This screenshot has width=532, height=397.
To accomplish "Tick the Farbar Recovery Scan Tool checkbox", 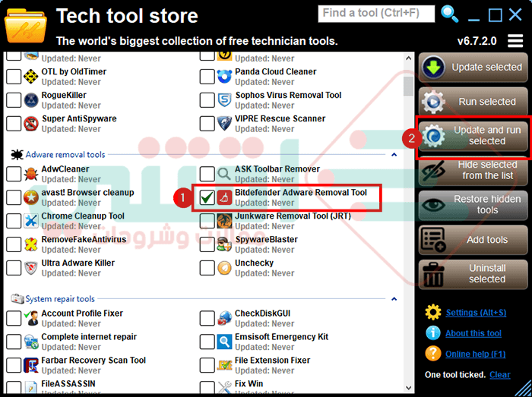I will point(14,365).
